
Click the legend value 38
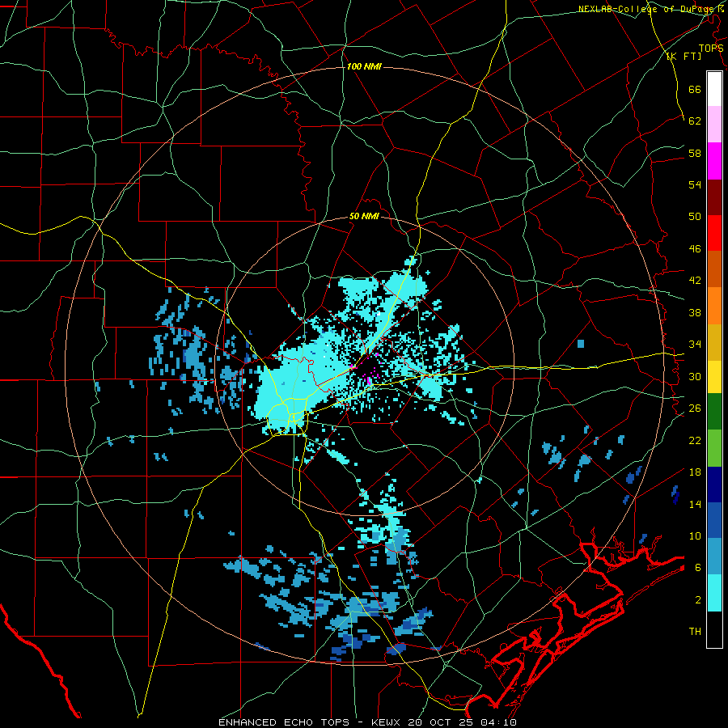(x=695, y=312)
